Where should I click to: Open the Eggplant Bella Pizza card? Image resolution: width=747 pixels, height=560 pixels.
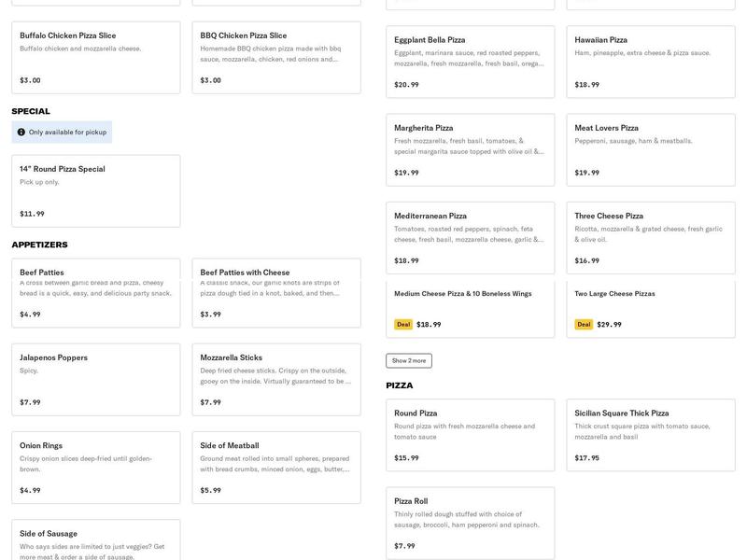coord(470,62)
